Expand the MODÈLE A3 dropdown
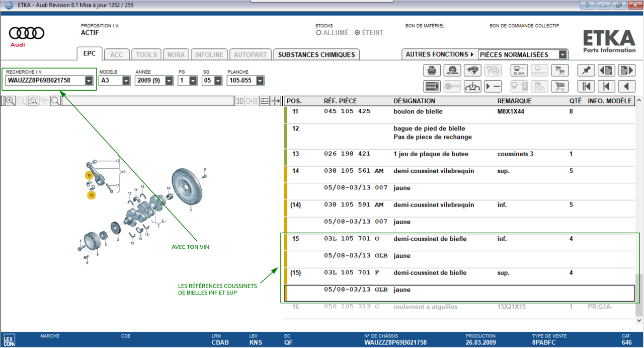This screenshot has height=348, width=644. (125, 81)
